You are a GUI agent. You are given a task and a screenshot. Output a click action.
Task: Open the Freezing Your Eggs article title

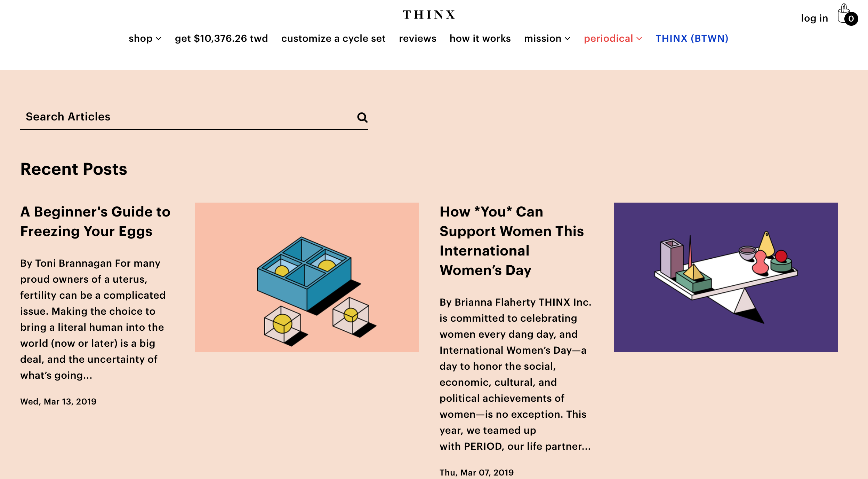click(x=95, y=221)
